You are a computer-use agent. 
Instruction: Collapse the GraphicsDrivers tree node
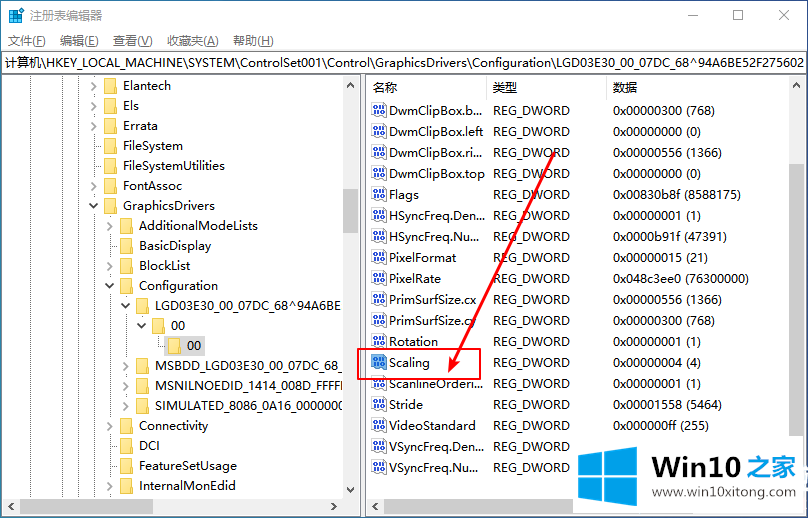94,205
